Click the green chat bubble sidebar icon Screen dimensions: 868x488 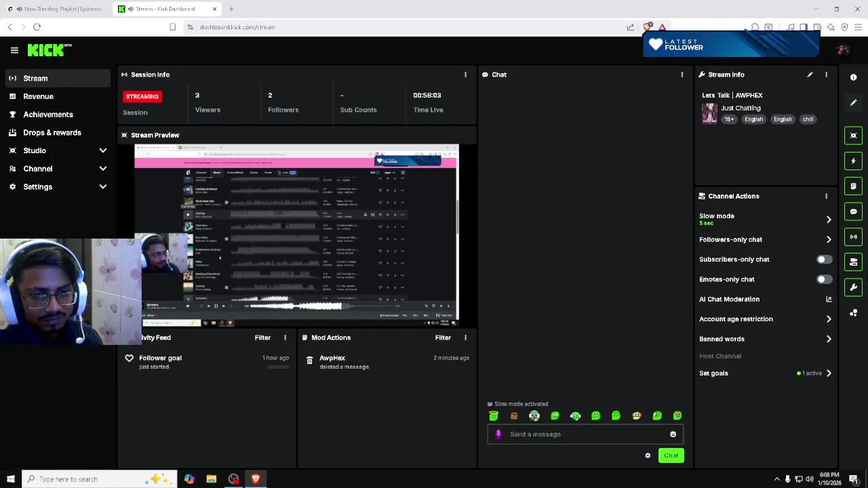[854, 211]
